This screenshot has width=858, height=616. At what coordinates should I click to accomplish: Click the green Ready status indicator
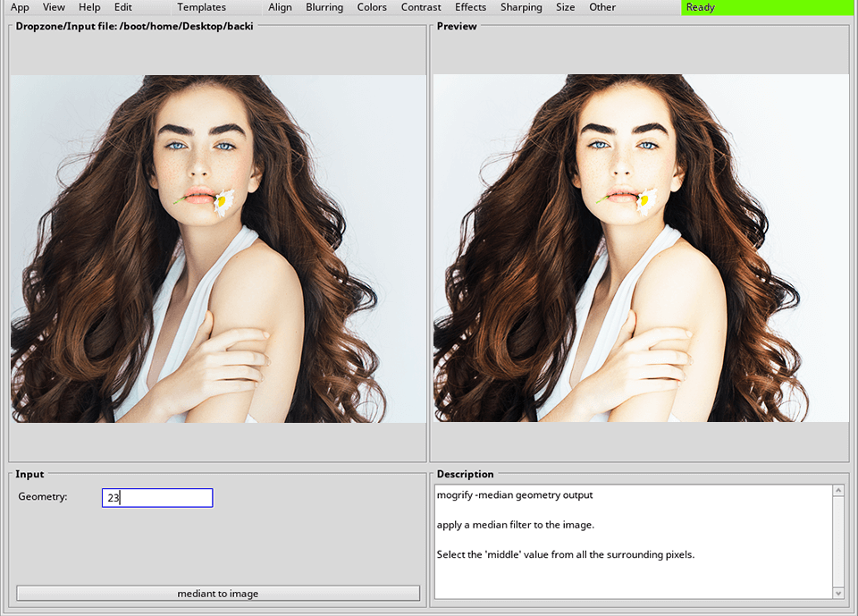(767, 7)
